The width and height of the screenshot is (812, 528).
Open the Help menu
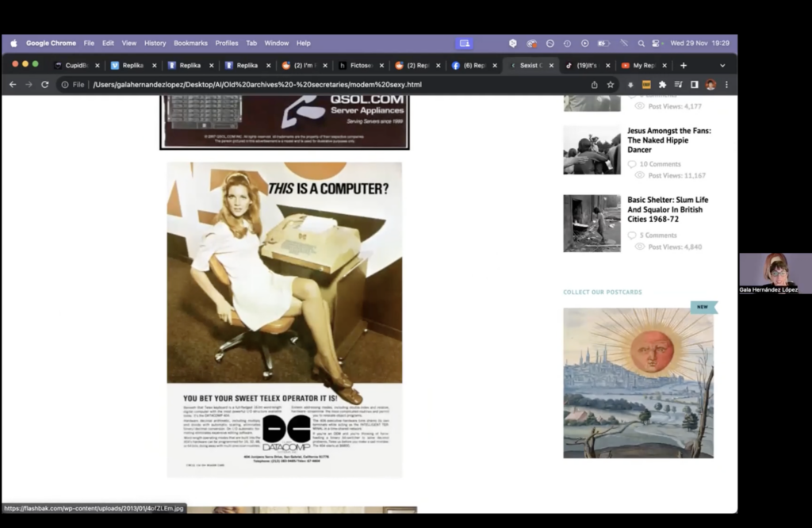[x=304, y=44]
